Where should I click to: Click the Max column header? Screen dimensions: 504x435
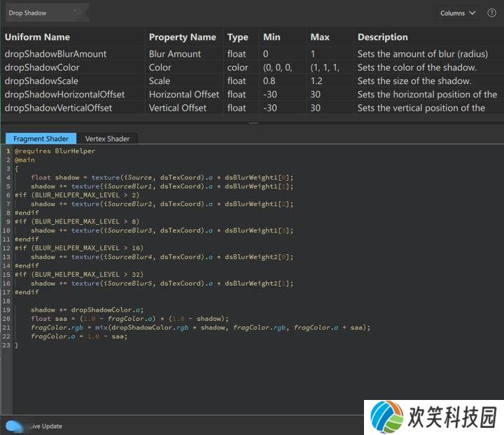320,37
